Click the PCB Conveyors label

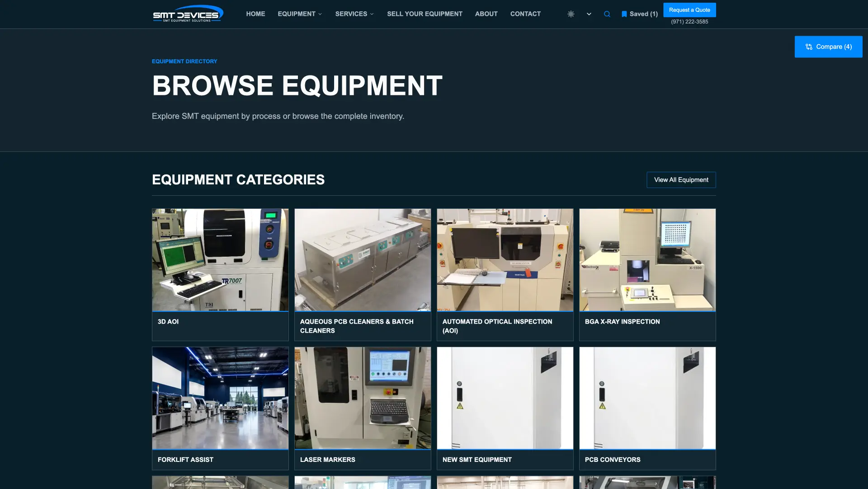pos(613,460)
